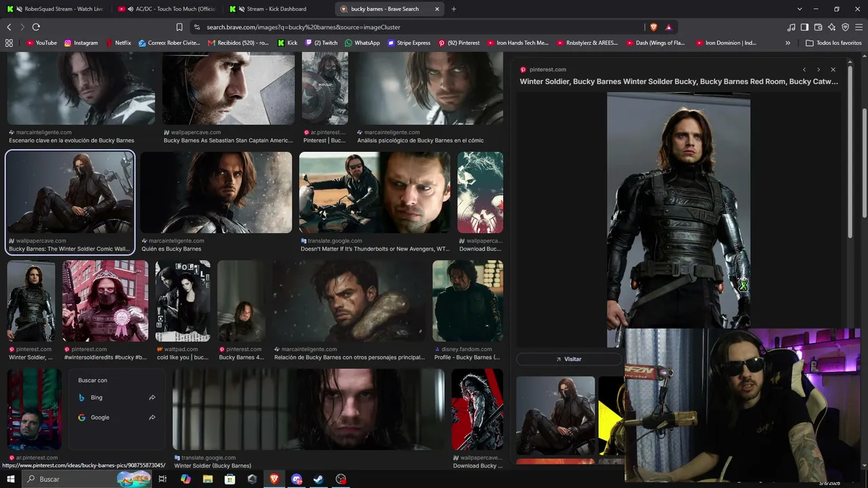The image size is (868, 488).
Task: Click the address bar URL field
Action: (x=420, y=27)
